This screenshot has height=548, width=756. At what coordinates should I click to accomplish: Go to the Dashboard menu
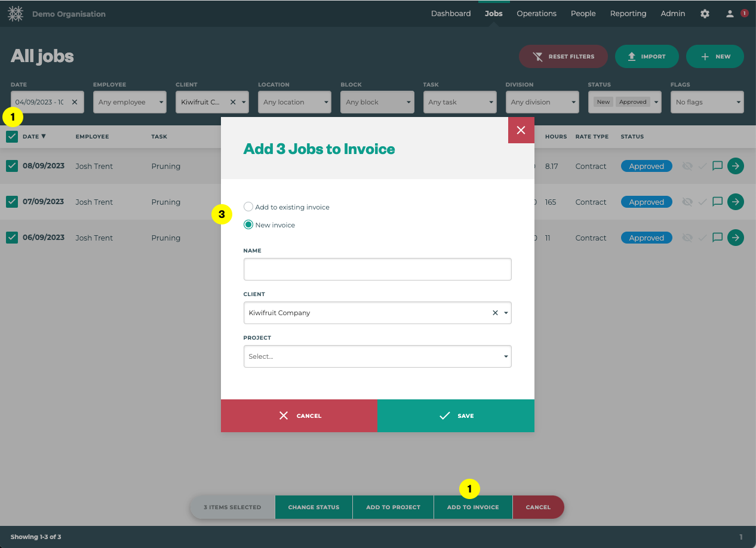click(x=451, y=14)
